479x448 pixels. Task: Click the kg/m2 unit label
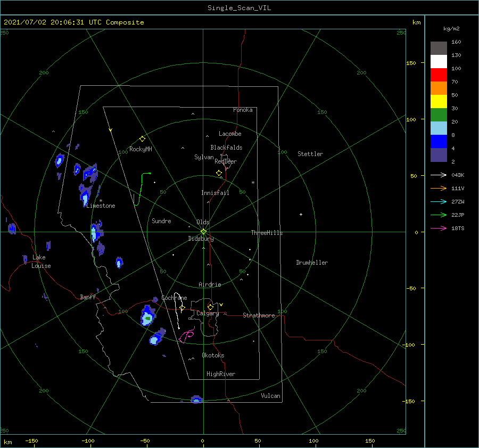coord(451,29)
